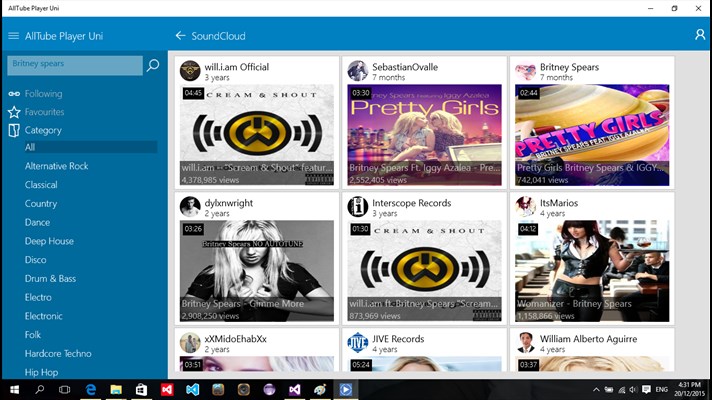This screenshot has height=400, width=712.
Task: Select the Hip Hop category
Action: [x=41, y=372]
